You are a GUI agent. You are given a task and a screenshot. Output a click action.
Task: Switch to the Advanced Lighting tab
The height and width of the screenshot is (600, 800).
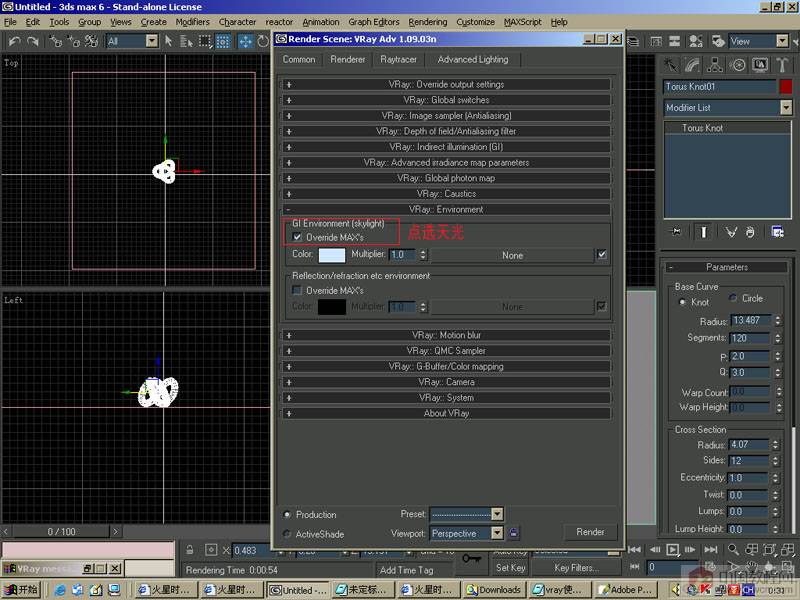473,59
